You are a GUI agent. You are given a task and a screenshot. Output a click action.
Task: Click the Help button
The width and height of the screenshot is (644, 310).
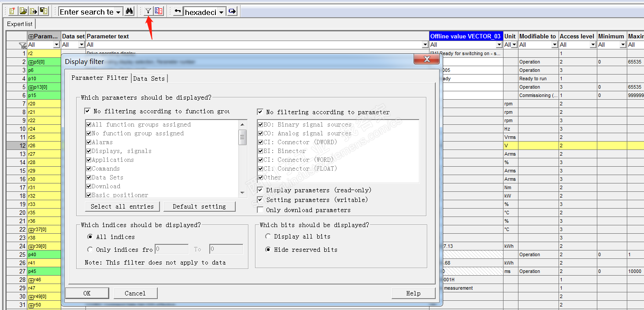pos(413,293)
